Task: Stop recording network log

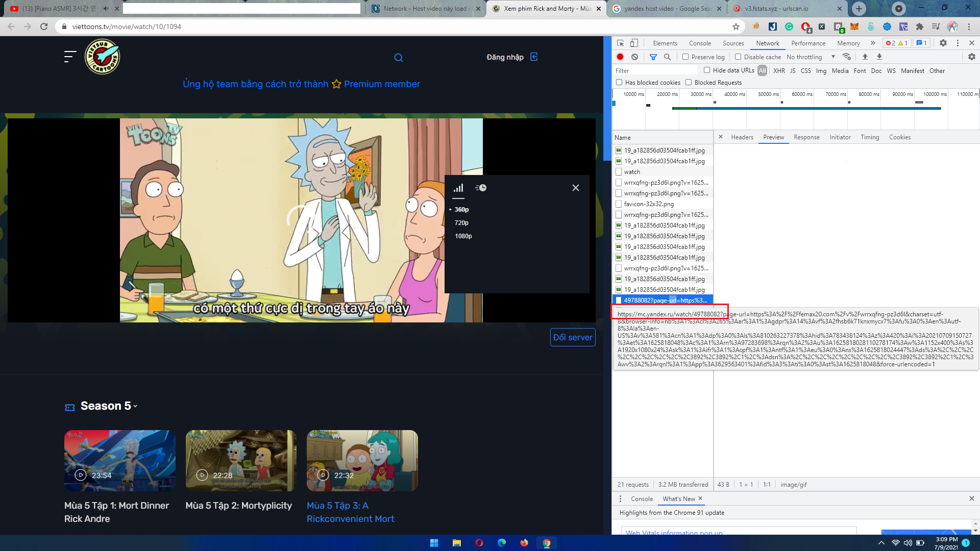Action: [x=620, y=57]
